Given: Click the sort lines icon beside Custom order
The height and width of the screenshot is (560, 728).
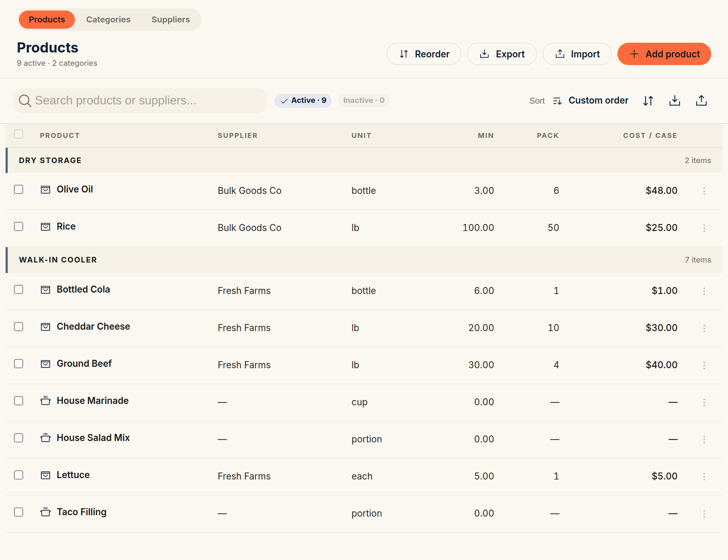Looking at the screenshot, I should click(558, 101).
